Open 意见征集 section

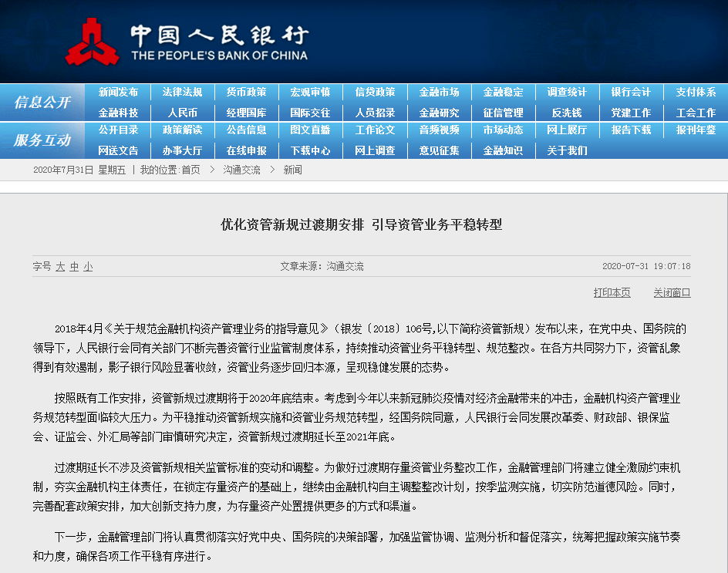pos(440,150)
